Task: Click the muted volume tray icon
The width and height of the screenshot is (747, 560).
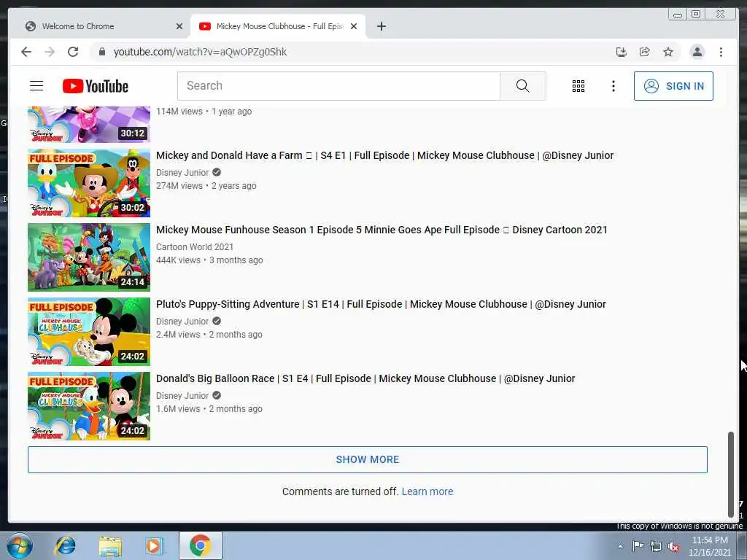Action: point(673,546)
